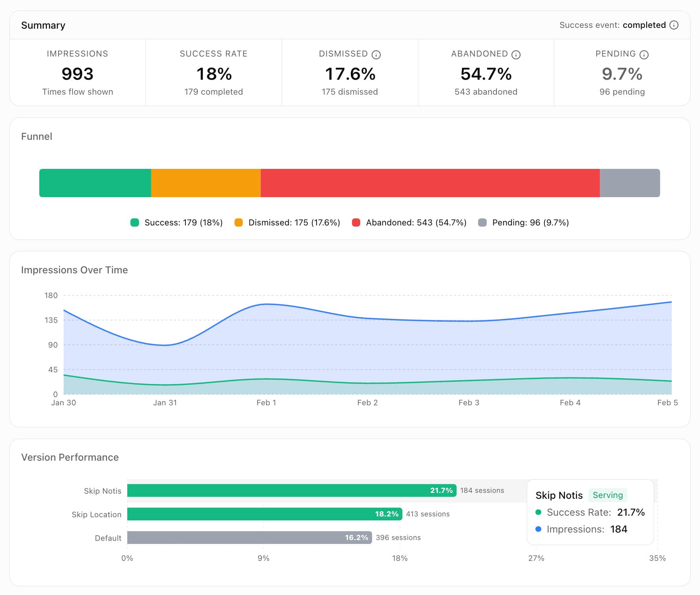
Task: Select the Serving badge next to Skip Notis
Action: [x=608, y=495]
